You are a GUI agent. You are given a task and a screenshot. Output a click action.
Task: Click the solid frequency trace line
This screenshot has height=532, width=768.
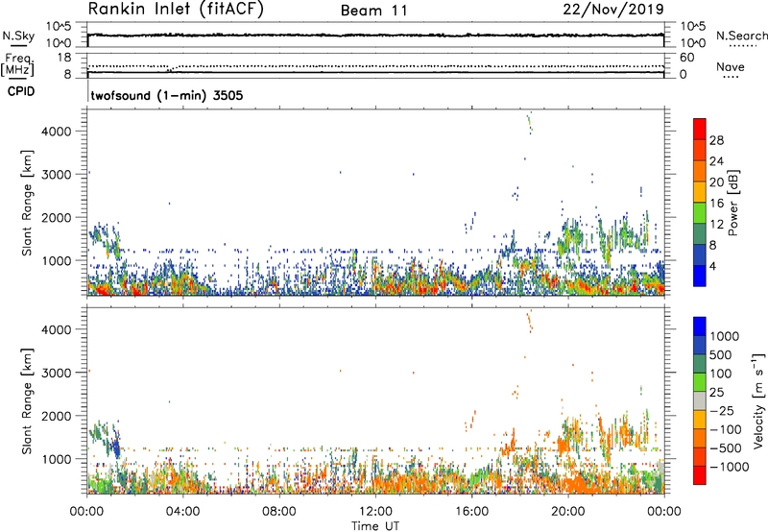coord(375,72)
